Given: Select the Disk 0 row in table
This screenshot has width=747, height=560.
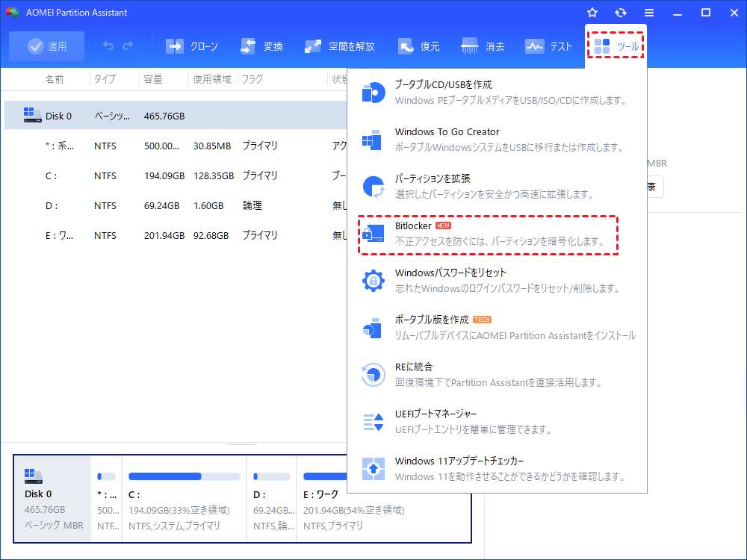Looking at the screenshot, I should click(x=176, y=115).
